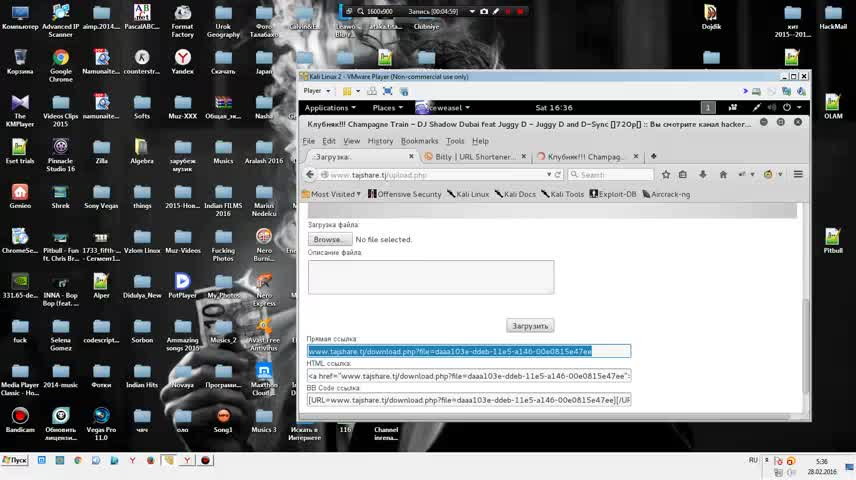Image resolution: width=856 pixels, height=480 pixels.
Task: Open the VMware Player dropdown menu
Action: (x=317, y=91)
